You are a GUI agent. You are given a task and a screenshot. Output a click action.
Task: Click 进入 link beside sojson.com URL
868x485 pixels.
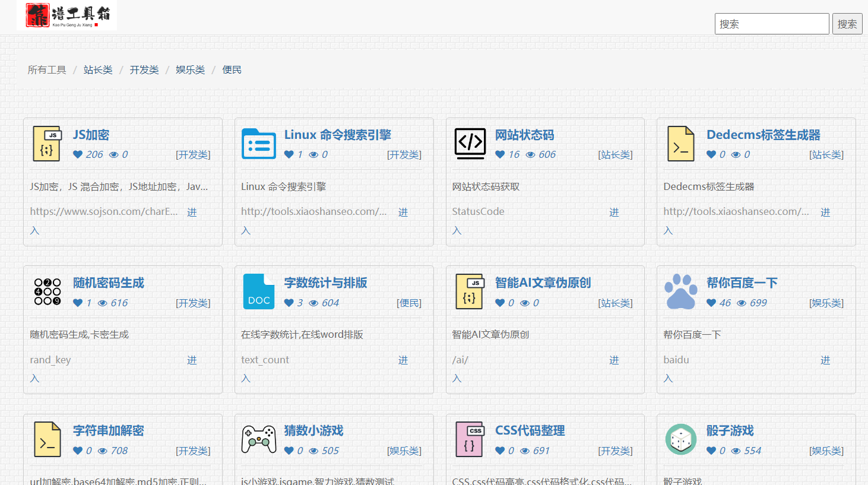(192, 212)
